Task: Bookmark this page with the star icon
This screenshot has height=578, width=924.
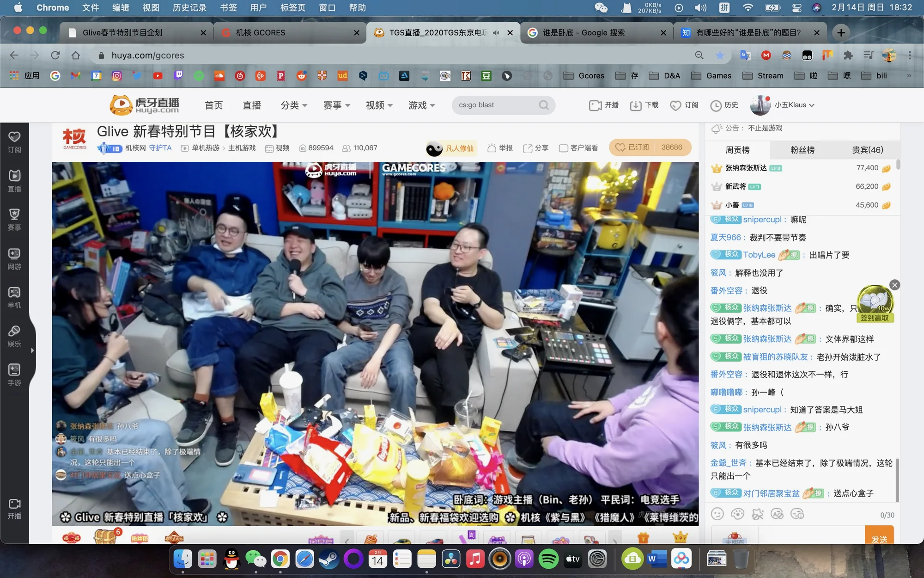Action: tap(720, 55)
